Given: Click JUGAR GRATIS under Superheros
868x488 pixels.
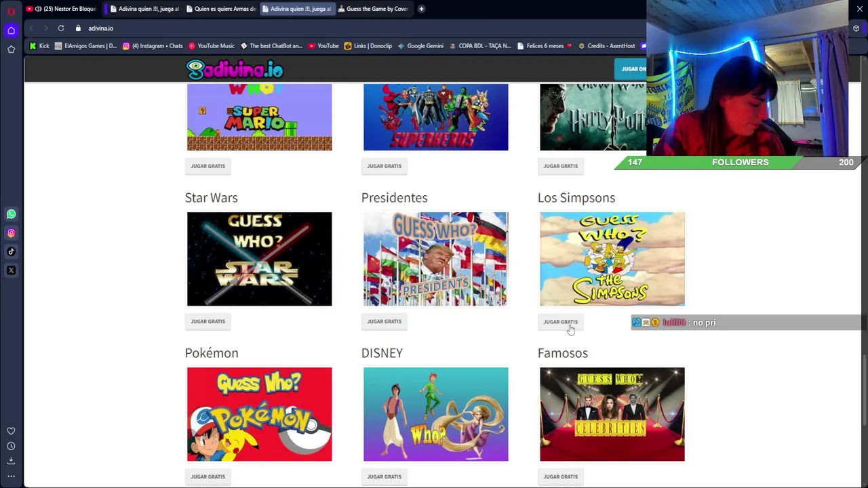Looking at the screenshot, I should [x=384, y=166].
